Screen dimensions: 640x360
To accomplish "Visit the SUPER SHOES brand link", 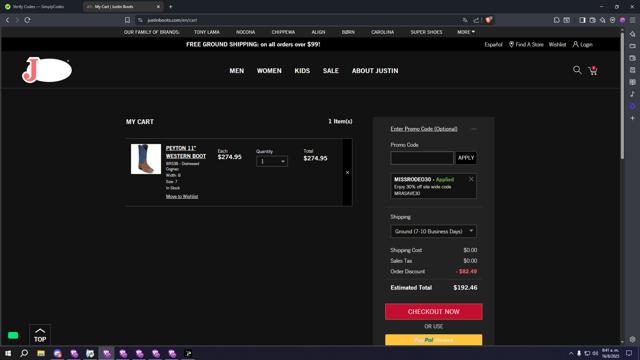I will 427,32.
